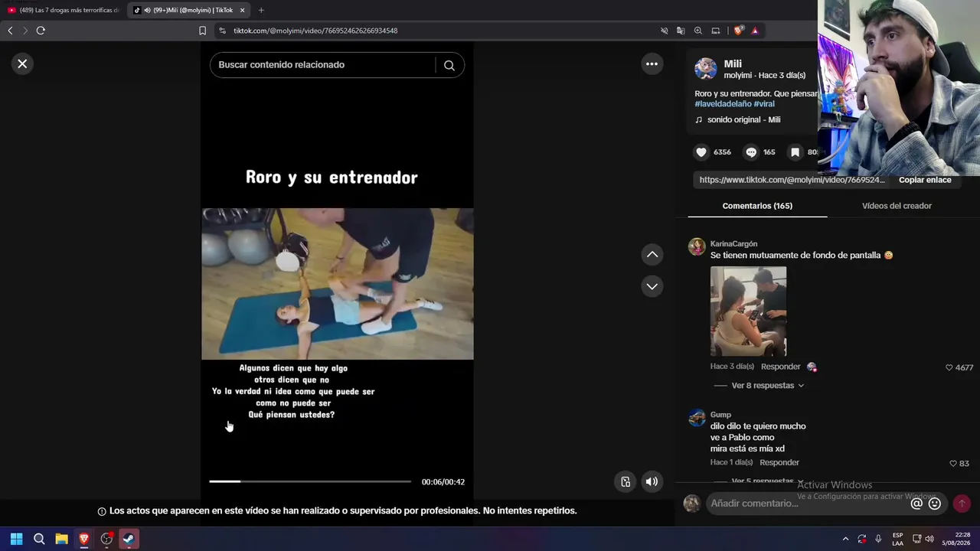Close the TikTok video viewer with X
The image size is (980, 551).
(22, 64)
